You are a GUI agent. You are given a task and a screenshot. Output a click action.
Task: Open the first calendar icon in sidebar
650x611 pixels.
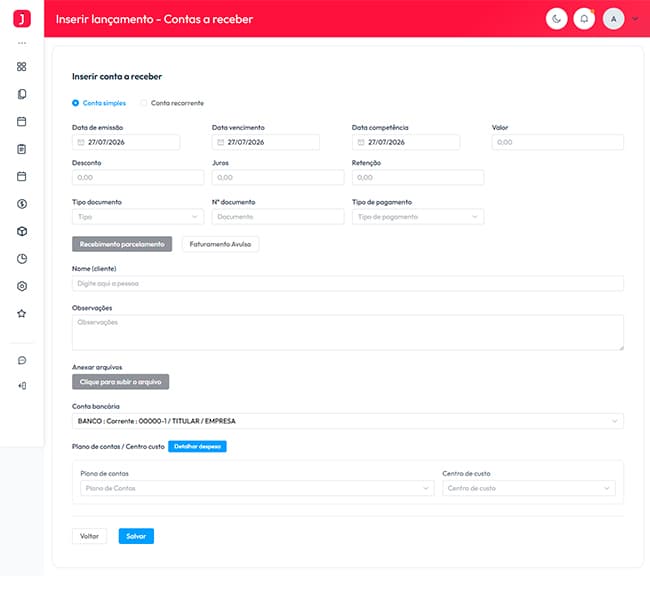point(22,121)
